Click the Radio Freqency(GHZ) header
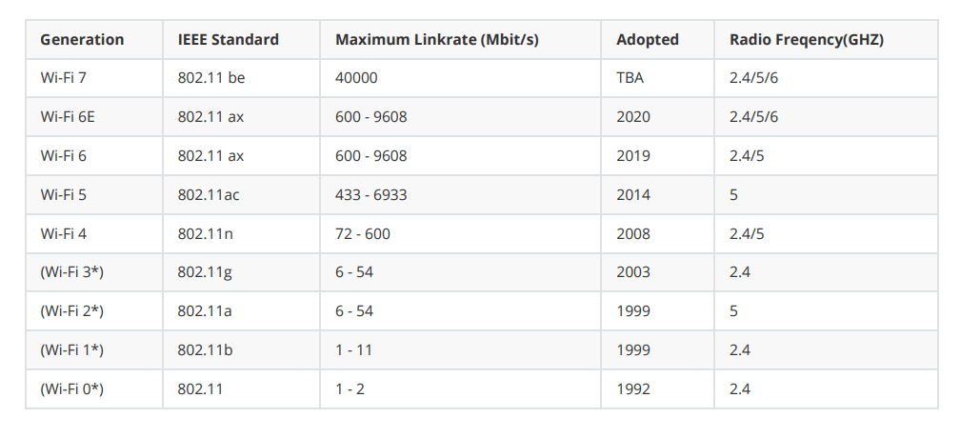Viewport: 980px width, 437px height. tap(807, 39)
